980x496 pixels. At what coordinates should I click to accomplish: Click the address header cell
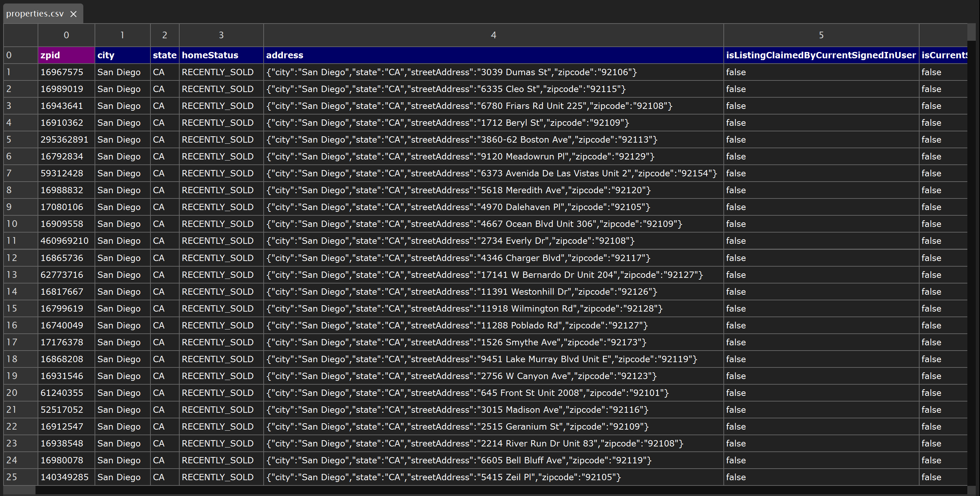click(494, 55)
